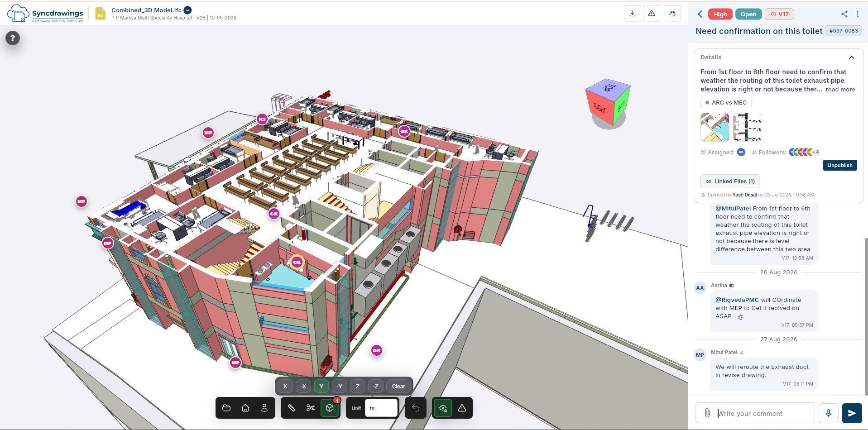Clear the section planes
This screenshot has height=430, width=868.
[x=398, y=386]
